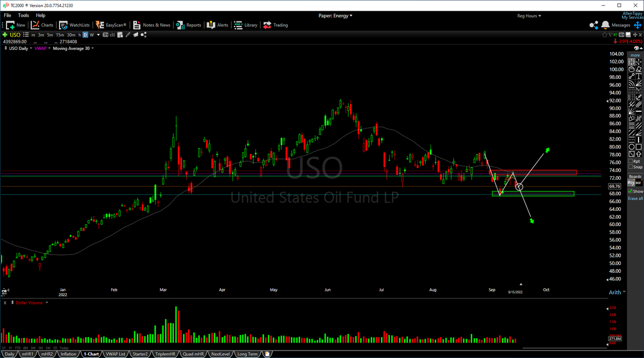Screen dimensions: 644x358
Task: Open the Reports section
Action: coord(189,25)
